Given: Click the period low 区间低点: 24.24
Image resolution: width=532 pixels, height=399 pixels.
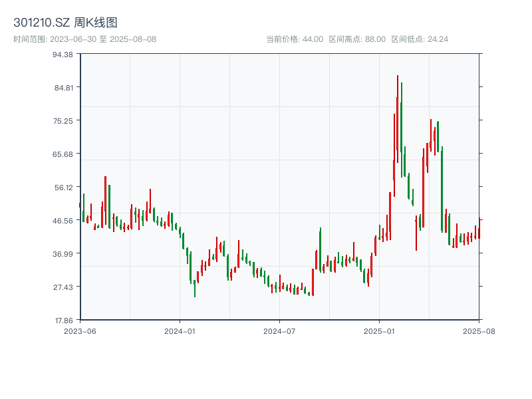Looking at the screenshot, I should 420,39.
